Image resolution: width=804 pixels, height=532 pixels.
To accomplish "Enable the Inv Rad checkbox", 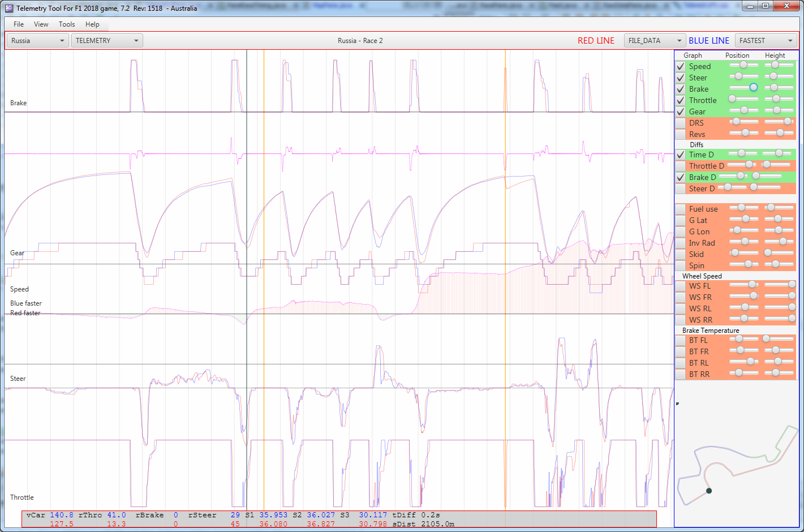I will tap(681, 243).
